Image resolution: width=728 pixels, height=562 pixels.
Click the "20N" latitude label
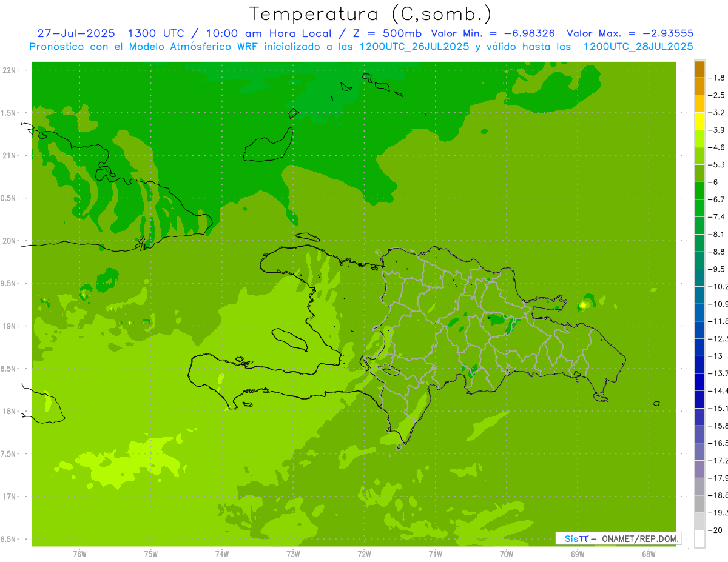pyautogui.click(x=10, y=241)
